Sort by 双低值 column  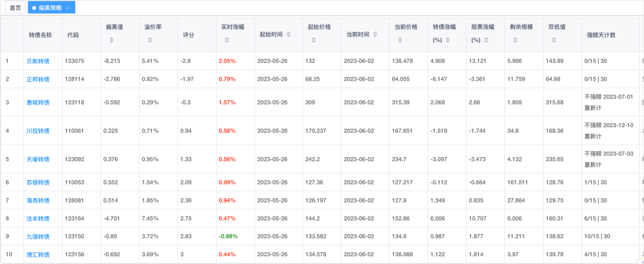(x=554, y=40)
